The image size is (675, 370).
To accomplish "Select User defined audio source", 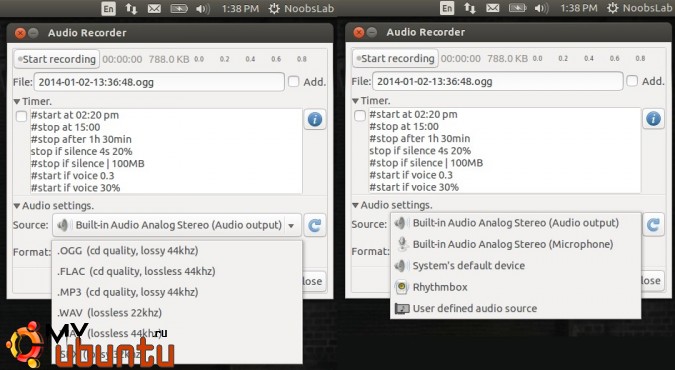I will 516,308.
